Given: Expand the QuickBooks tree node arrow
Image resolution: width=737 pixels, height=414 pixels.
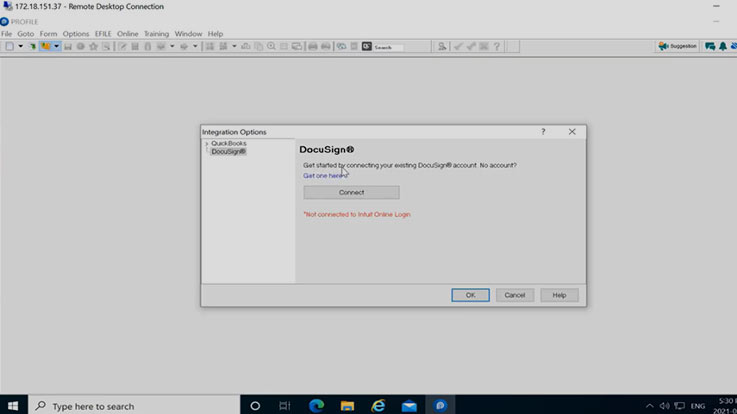Looking at the screenshot, I should (x=206, y=144).
